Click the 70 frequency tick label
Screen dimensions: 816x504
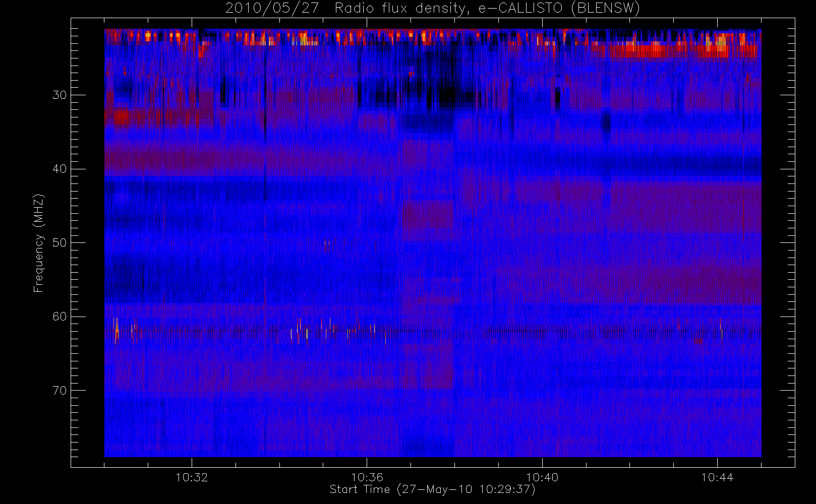(x=60, y=390)
